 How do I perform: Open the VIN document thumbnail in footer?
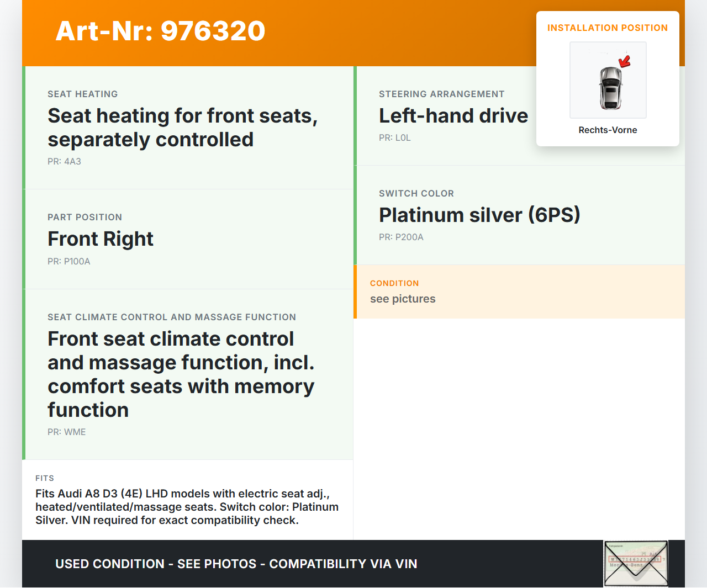click(x=636, y=563)
